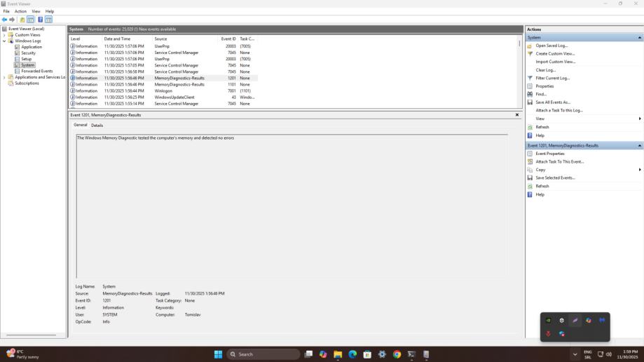Click Properties in System actions
The width and height of the screenshot is (644, 362).
click(544, 86)
